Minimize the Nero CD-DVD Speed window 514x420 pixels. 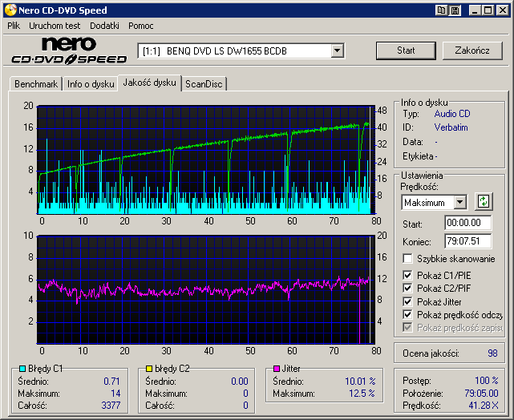coord(474,10)
